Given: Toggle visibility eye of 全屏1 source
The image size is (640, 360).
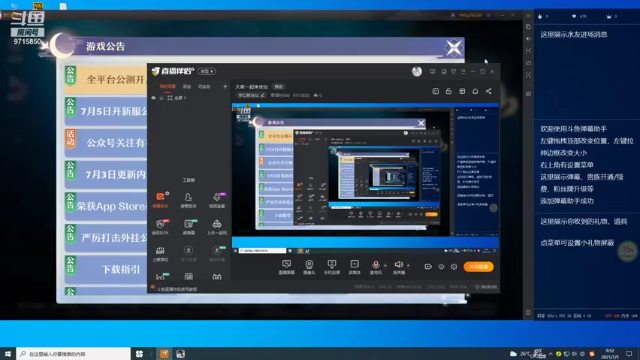Looking at the screenshot, I should [153, 98].
